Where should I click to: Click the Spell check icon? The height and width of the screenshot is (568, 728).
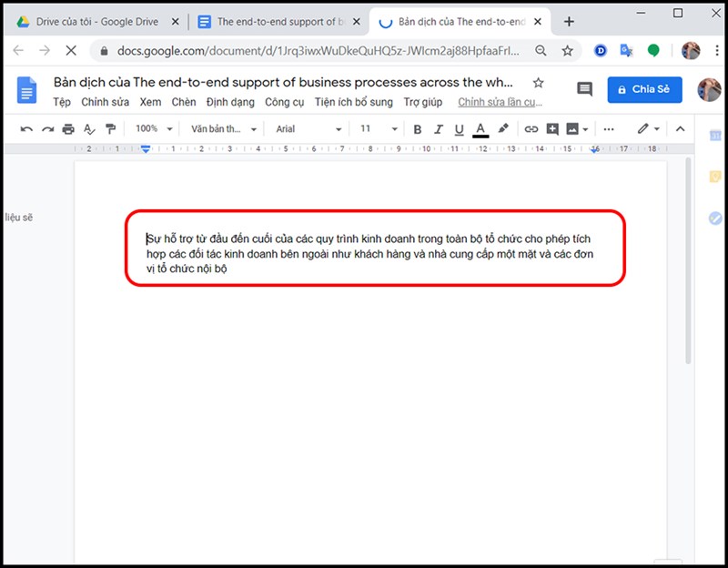89,129
